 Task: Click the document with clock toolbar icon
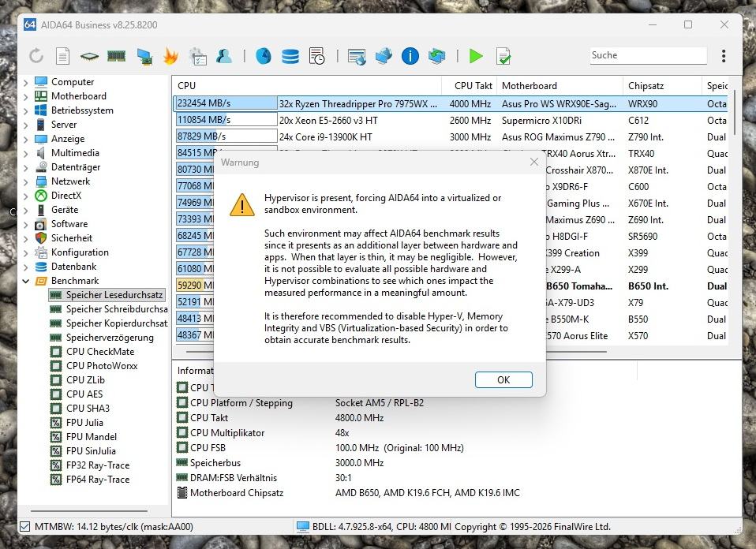pos(316,56)
